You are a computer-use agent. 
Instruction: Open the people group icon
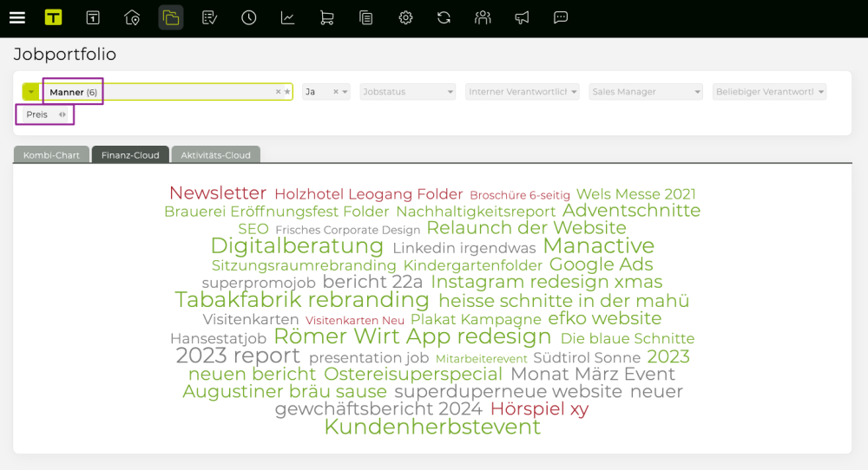coord(483,17)
